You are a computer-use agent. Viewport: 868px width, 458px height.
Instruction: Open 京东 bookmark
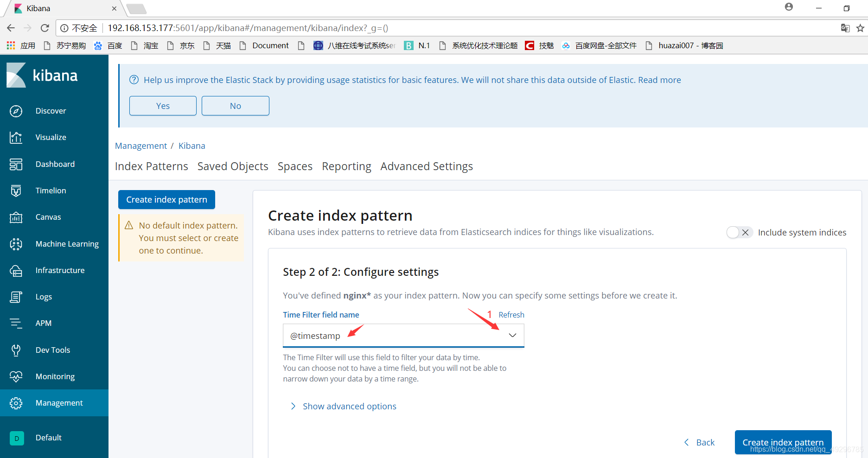[180, 45]
